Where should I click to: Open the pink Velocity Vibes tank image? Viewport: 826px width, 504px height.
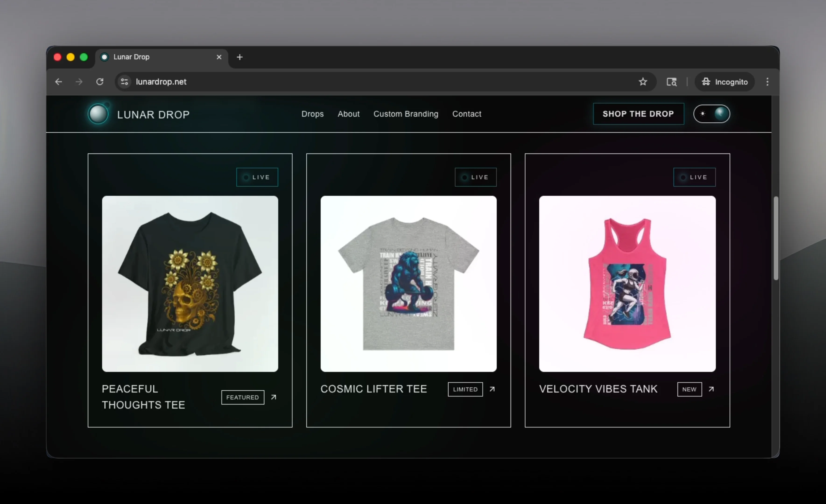click(627, 284)
